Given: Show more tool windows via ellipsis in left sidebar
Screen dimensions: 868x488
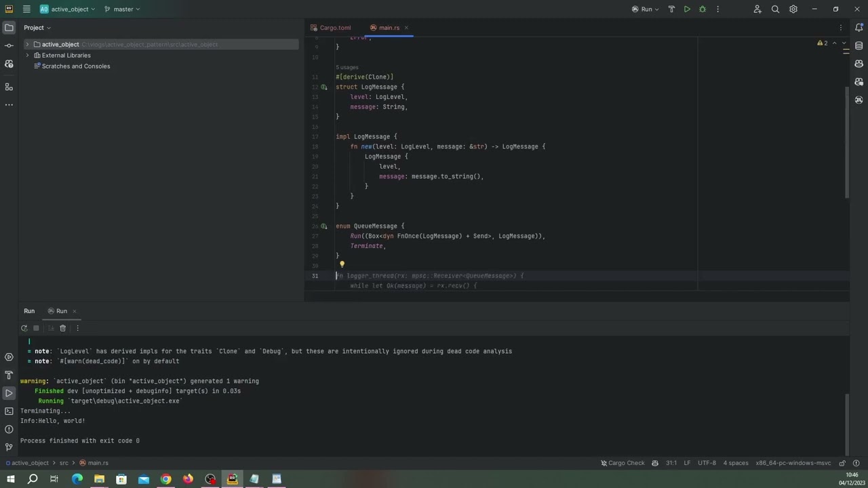Looking at the screenshot, I should (9, 105).
